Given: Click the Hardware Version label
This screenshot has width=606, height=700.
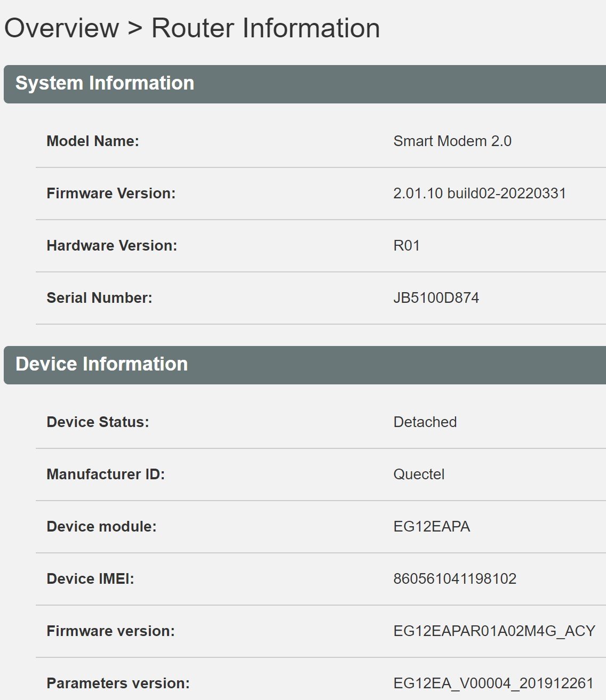Looking at the screenshot, I should pos(112,246).
